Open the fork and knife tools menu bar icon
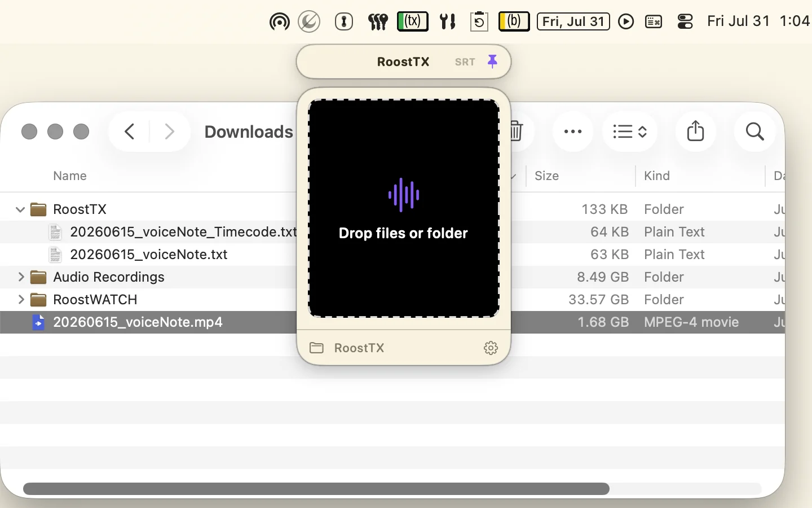The image size is (812, 508). click(448, 21)
